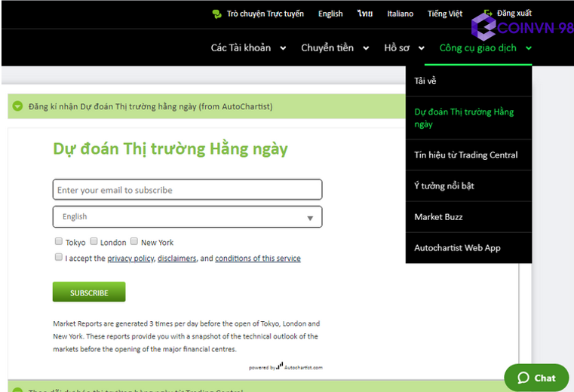
Task: Open the English language dropdown
Action: pyautogui.click(x=187, y=217)
